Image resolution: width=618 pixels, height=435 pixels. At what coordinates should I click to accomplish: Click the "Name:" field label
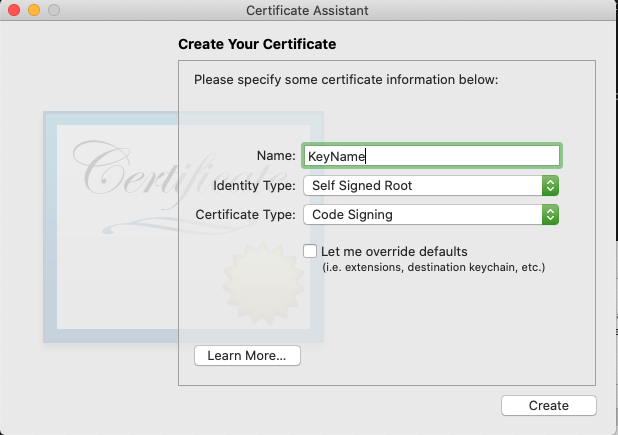[x=276, y=156]
